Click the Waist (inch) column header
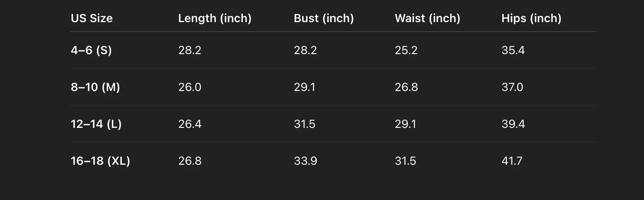 coord(427,18)
